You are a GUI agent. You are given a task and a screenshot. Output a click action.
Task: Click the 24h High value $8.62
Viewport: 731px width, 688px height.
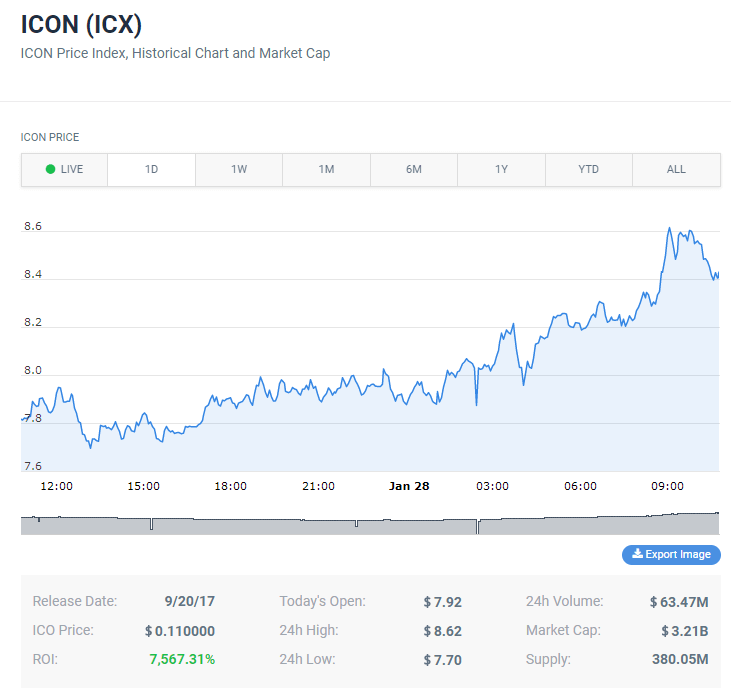tap(442, 631)
